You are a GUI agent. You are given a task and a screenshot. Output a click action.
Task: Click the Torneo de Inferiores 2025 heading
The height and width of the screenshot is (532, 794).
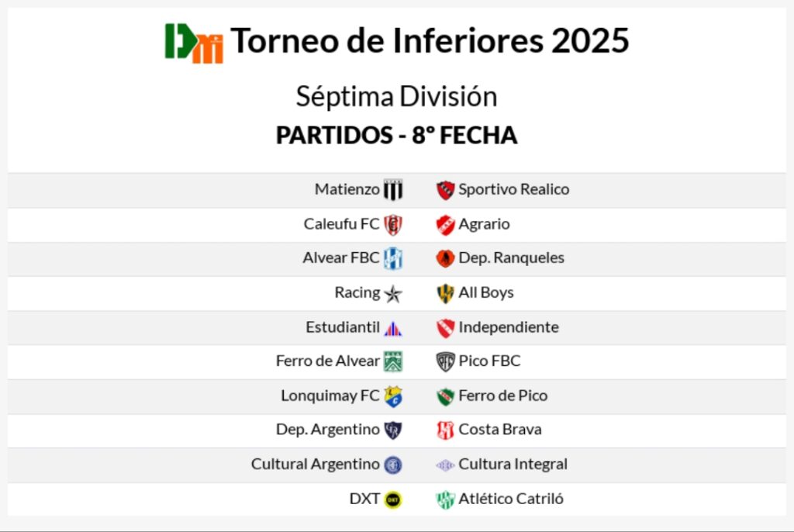click(x=430, y=40)
